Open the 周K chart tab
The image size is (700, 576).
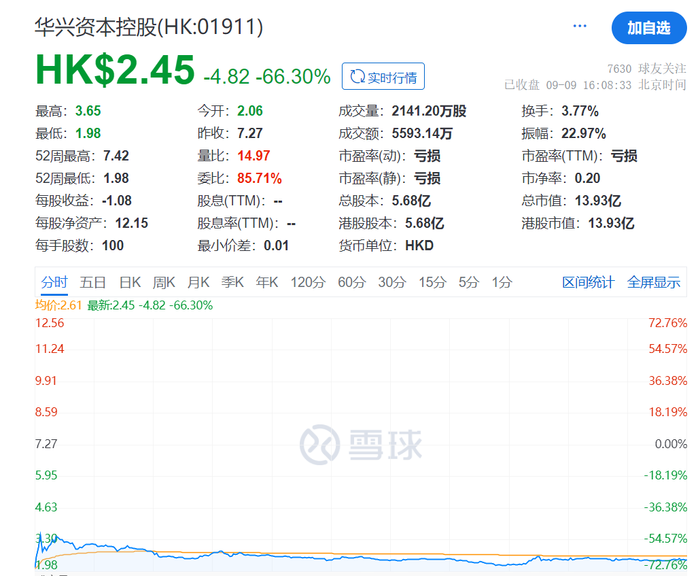(164, 282)
